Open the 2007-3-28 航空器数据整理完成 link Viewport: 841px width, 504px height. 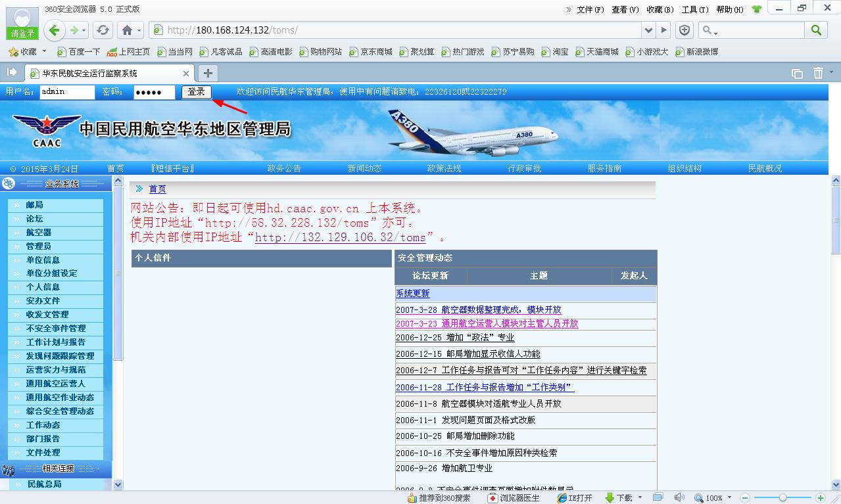coord(479,309)
